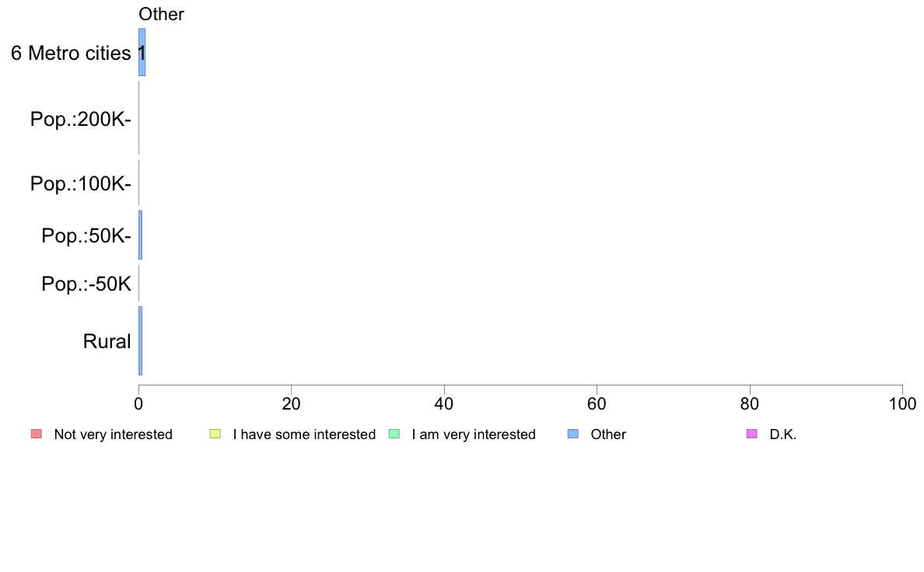Viewport: 924px width, 572px height.
Task: Select the Rural blue bar
Action: pos(140,340)
